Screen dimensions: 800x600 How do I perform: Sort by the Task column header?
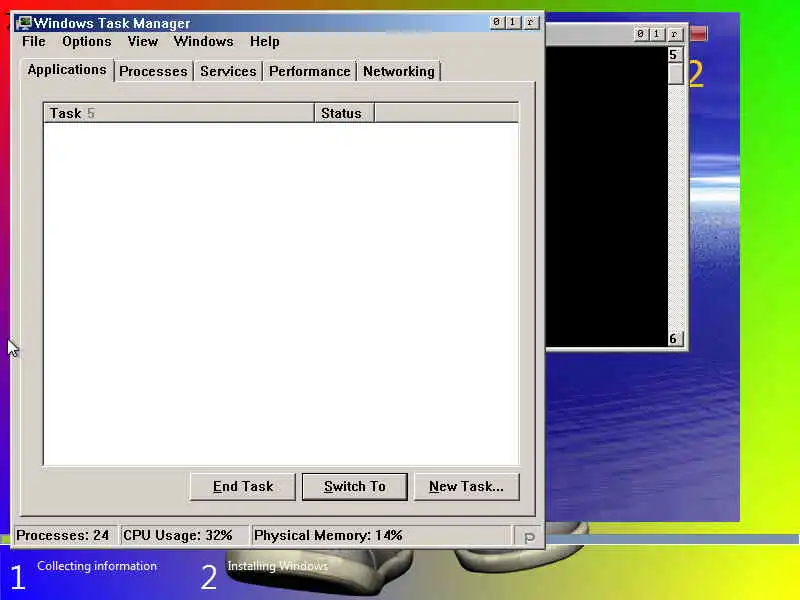pyautogui.click(x=179, y=113)
